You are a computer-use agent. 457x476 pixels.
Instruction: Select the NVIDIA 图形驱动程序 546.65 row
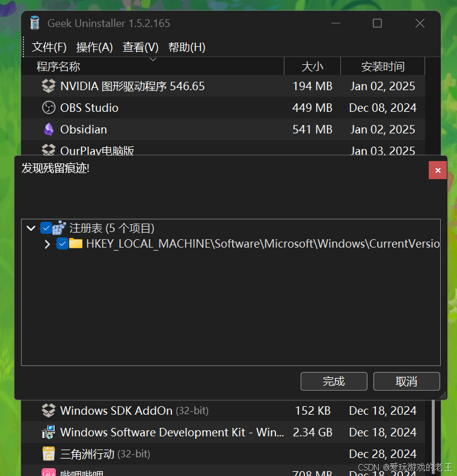[x=223, y=86]
